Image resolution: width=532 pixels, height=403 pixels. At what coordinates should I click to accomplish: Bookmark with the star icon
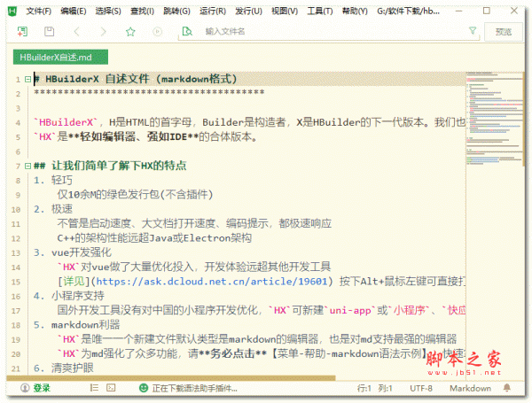tap(130, 32)
